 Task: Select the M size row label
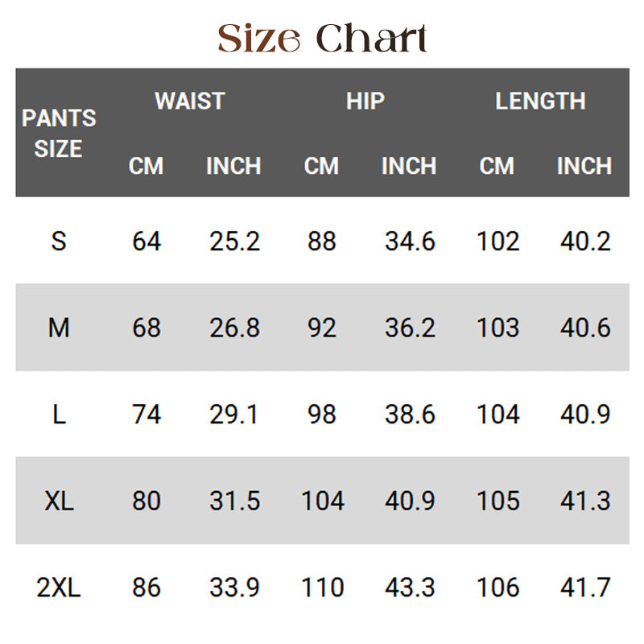[x=59, y=328]
